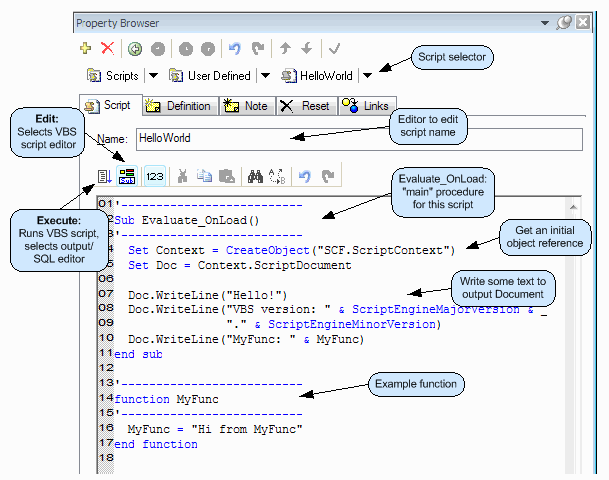The height and width of the screenshot is (480, 609).
Task: Click the checkmark icon in top toolbar
Action: point(334,48)
